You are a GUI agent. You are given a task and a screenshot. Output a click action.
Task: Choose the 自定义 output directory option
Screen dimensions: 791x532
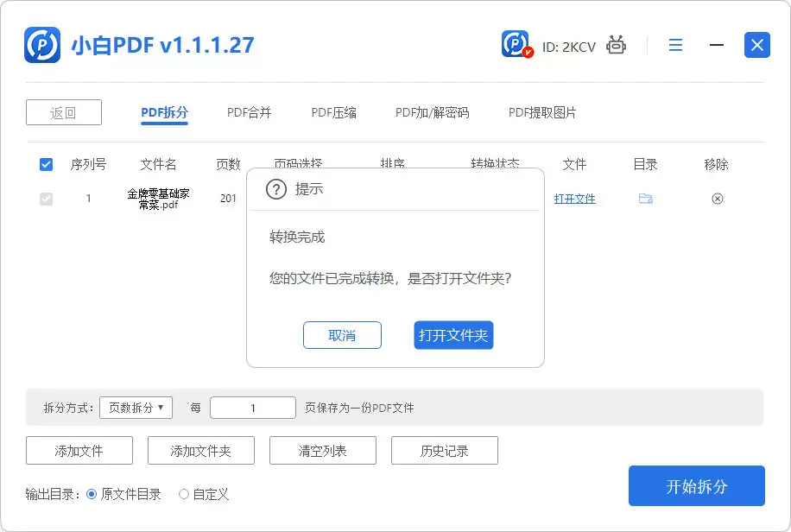(184, 494)
